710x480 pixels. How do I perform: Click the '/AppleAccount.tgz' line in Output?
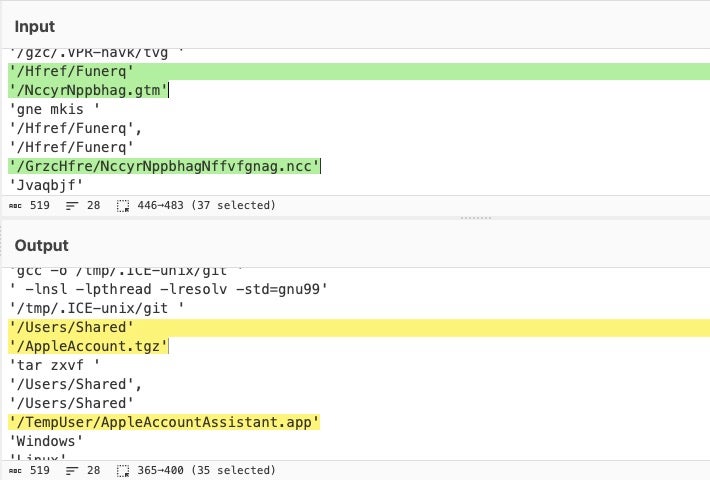pyautogui.click(x=89, y=347)
